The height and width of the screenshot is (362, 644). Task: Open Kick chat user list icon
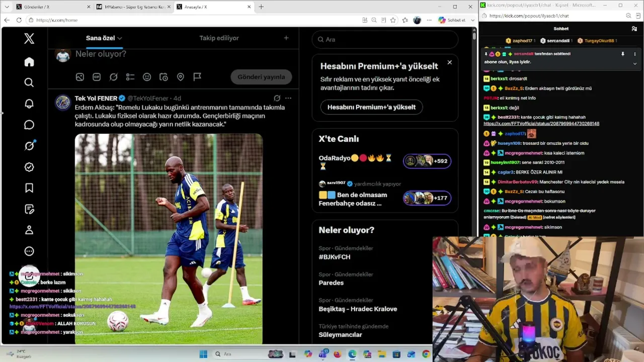click(634, 29)
